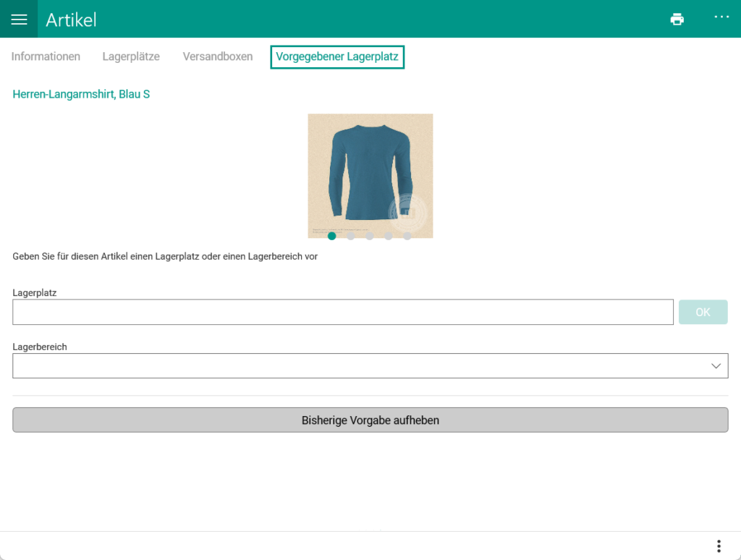Select the fourth image carousel dot
Viewport: 741px width, 560px height.
[389, 236]
